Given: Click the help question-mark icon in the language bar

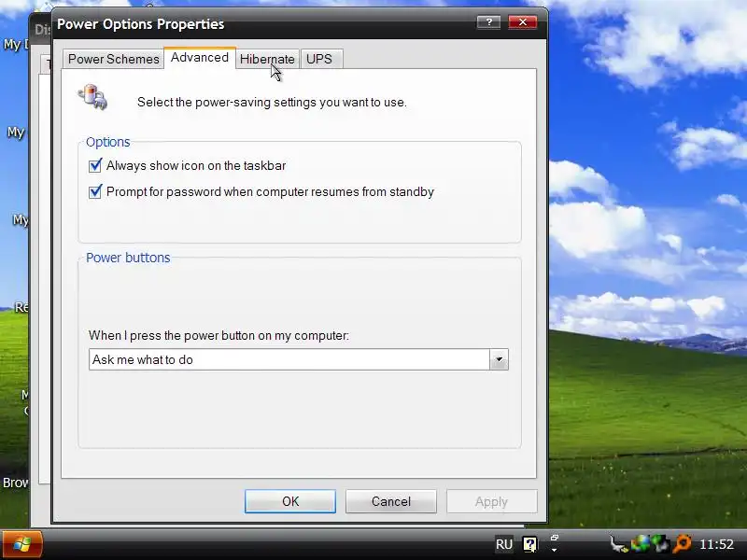Looking at the screenshot, I should click(529, 544).
